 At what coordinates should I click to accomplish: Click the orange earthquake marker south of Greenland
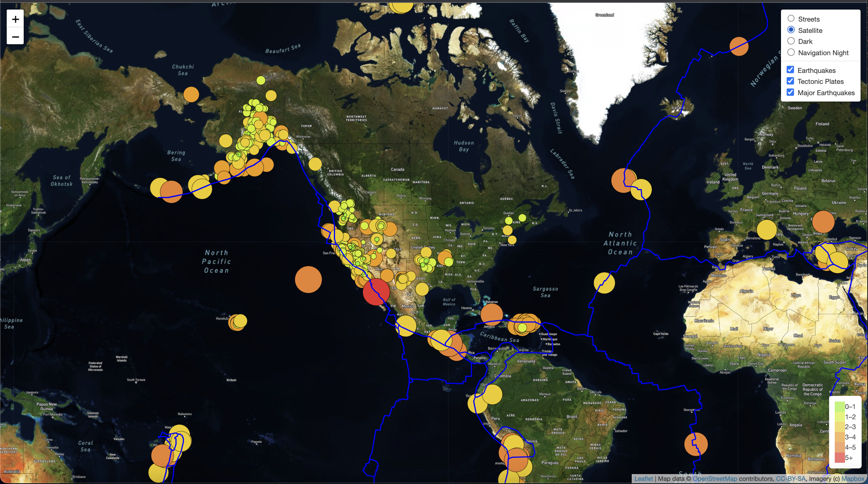tap(625, 180)
